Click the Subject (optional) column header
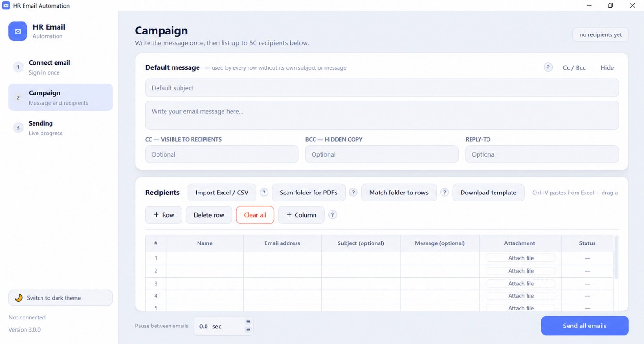 361,243
